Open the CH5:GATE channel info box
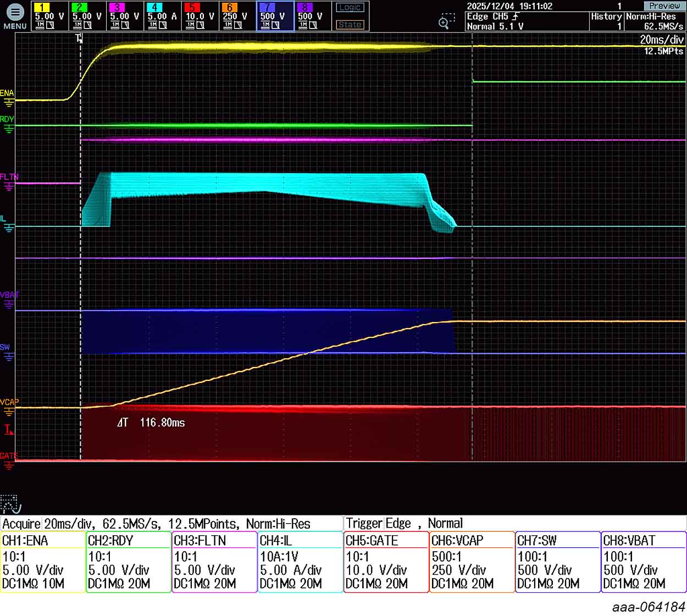The image size is (687, 616). [x=386, y=562]
